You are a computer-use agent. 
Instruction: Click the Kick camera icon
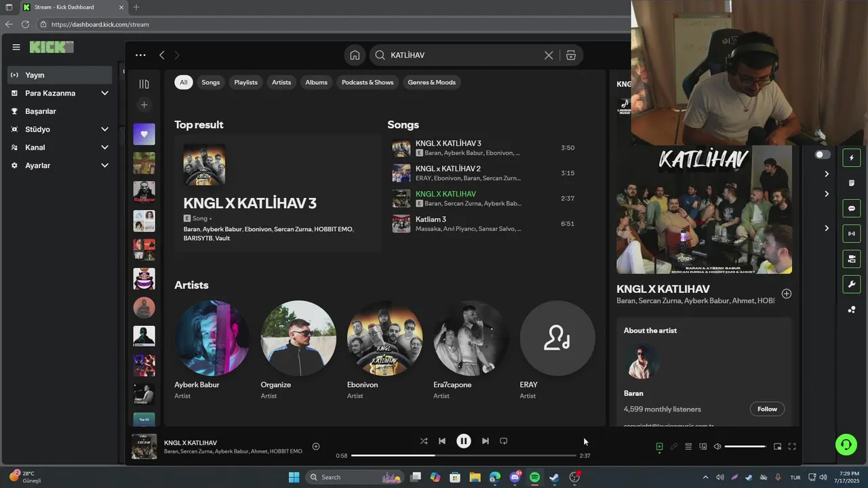(852, 259)
